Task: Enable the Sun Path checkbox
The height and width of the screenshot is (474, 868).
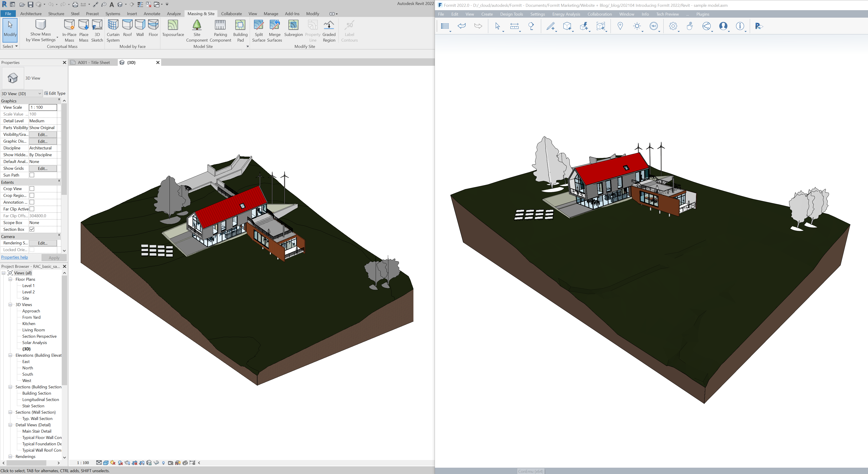Action: point(32,175)
